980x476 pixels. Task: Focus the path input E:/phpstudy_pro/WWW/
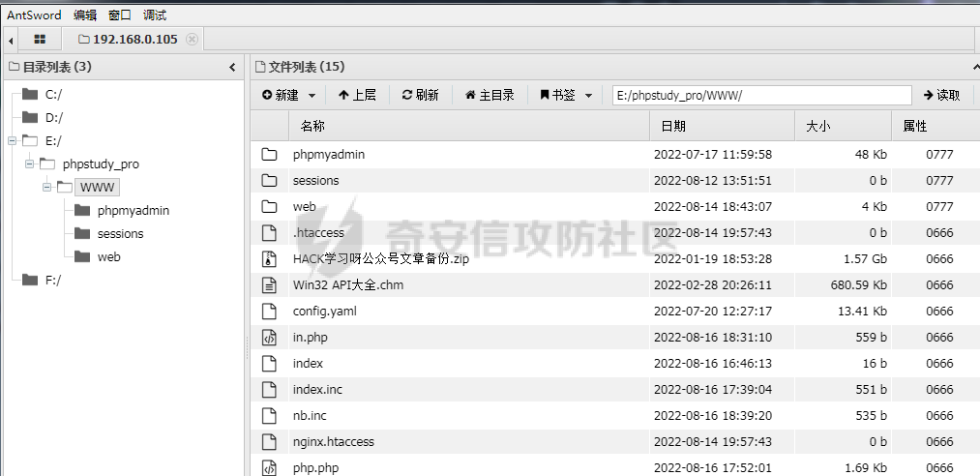click(x=762, y=96)
